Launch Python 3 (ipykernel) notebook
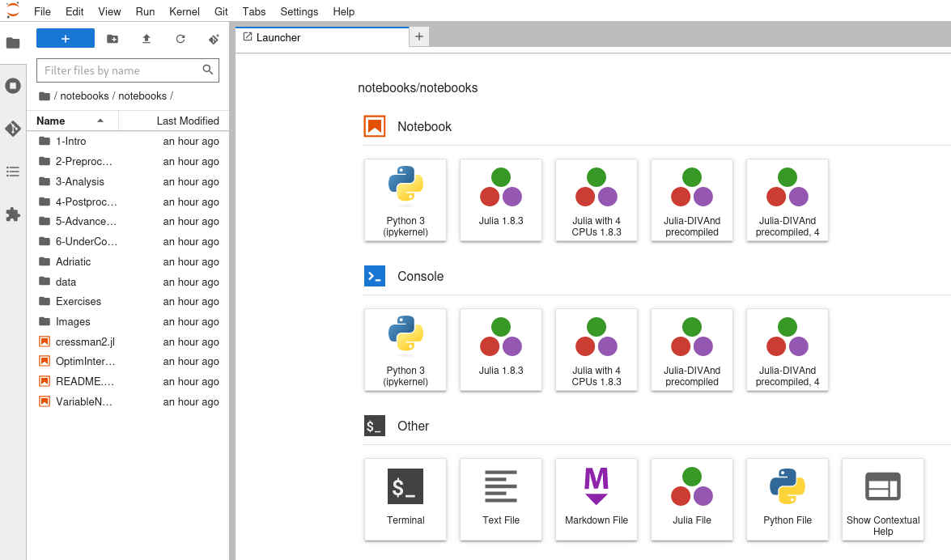The image size is (951, 560). [405, 200]
